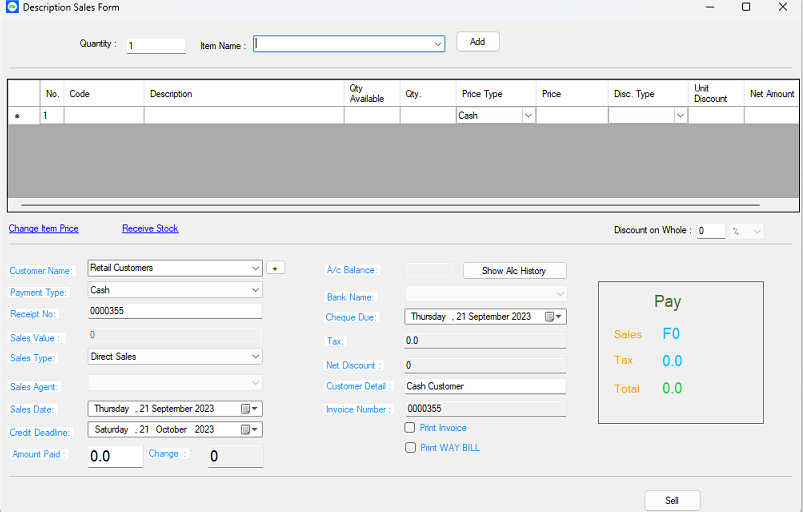Click the Net Amount column header
The width and height of the screenshot is (803, 512).
point(772,94)
